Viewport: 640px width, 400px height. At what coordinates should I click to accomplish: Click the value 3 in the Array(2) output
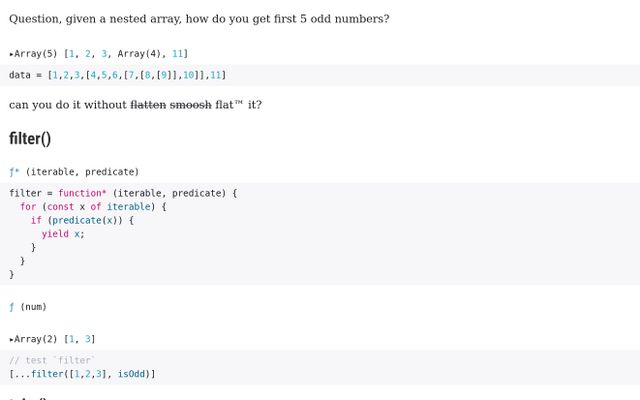click(x=88, y=339)
